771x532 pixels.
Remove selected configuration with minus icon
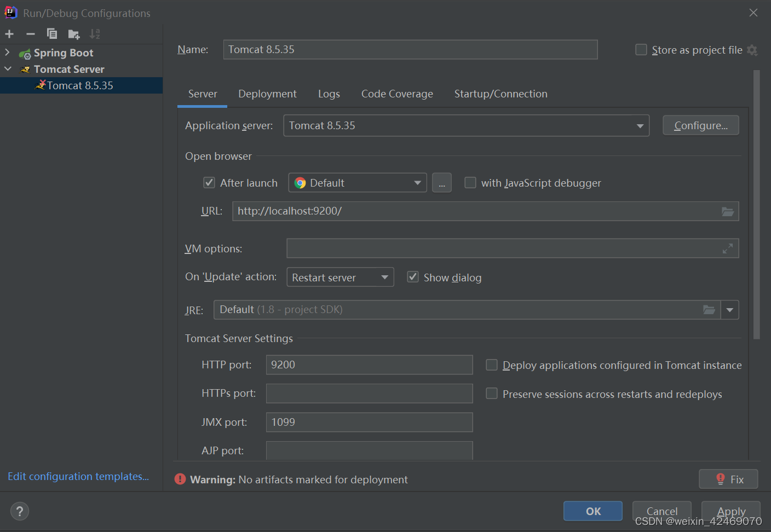(31, 34)
